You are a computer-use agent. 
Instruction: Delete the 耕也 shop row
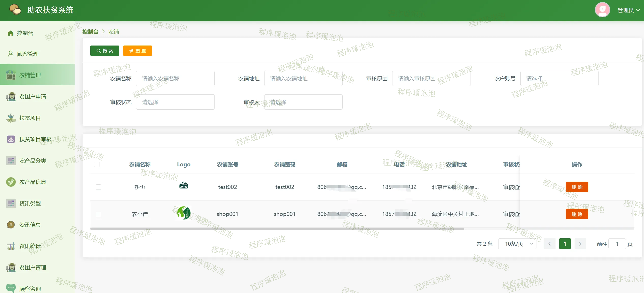point(577,187)
